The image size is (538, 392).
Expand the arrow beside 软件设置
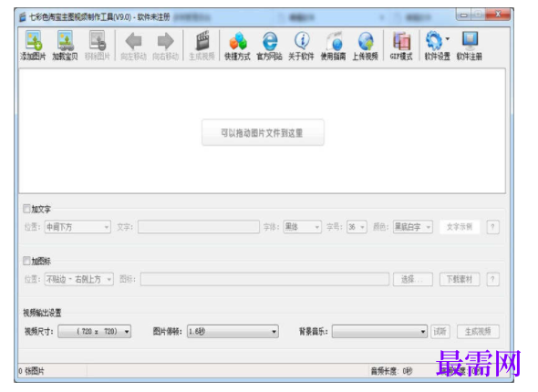pos(448,39)
